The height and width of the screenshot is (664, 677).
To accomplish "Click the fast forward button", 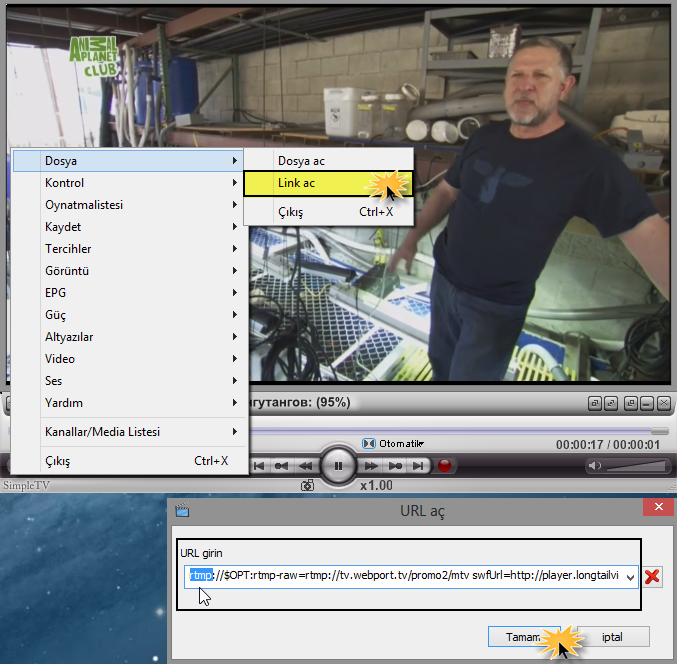I will point(371,466).
